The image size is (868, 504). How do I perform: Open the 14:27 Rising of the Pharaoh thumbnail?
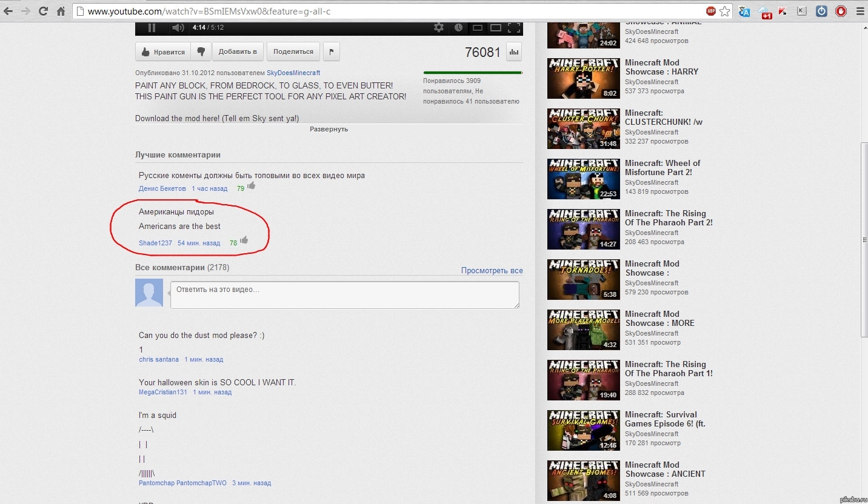tap(583, 229)
